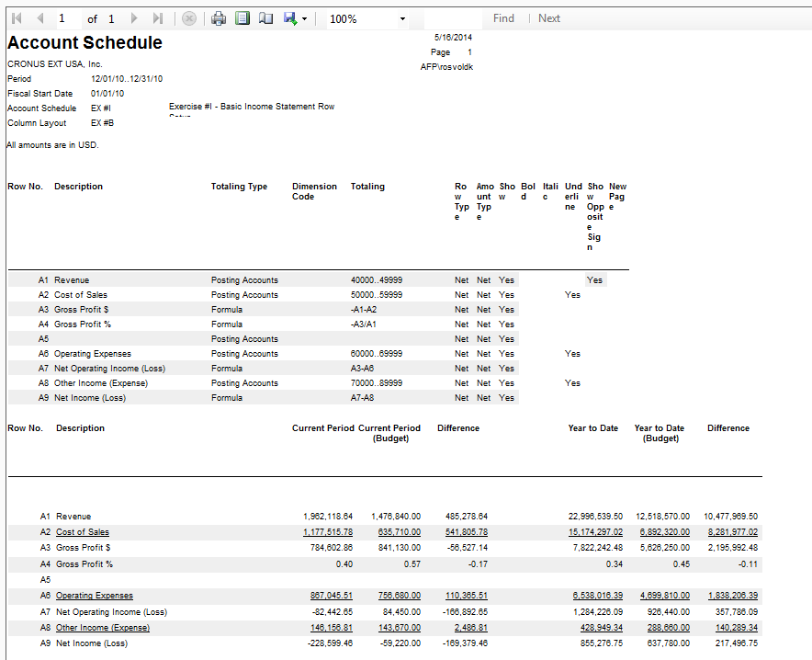Click the underlined Other Income (Expense) row
This screenshot has height=660, width=812.
pos(103,628)
